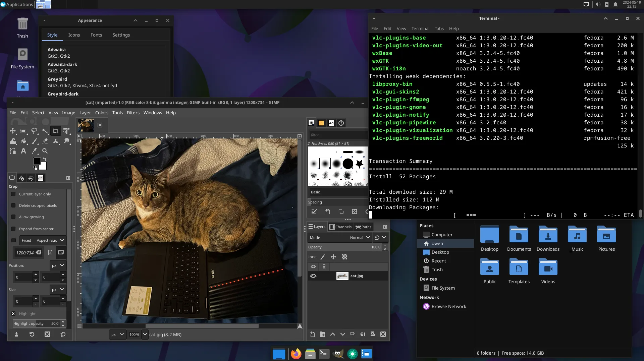The height and width of the screenshot is (361, 644).
Task: Select the Unified Transform tool
Action: pyautogui.click(x=66, y=131)
